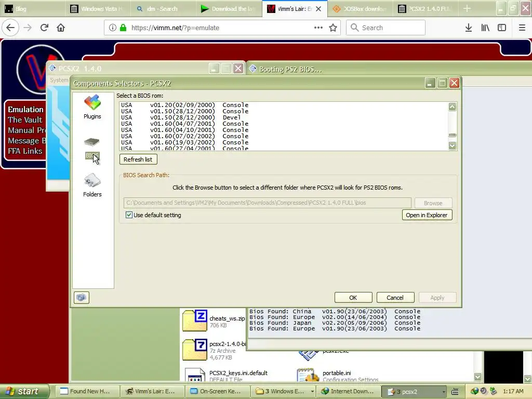The height and width of the screenshot is (399, 532).
Task: Switch to Windows Vista tab
Action: [x=97, y=9]
